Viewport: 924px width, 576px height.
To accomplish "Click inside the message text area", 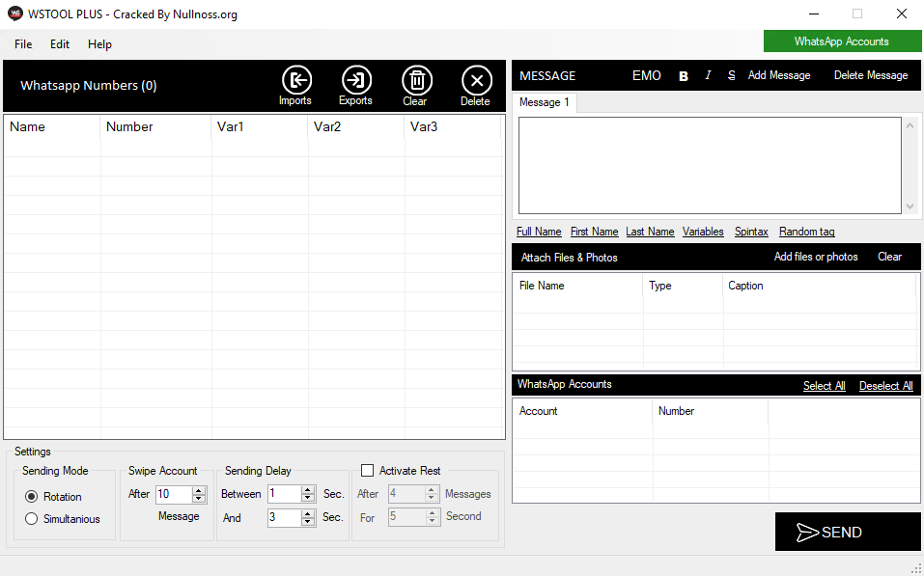I will coord(710,165).
